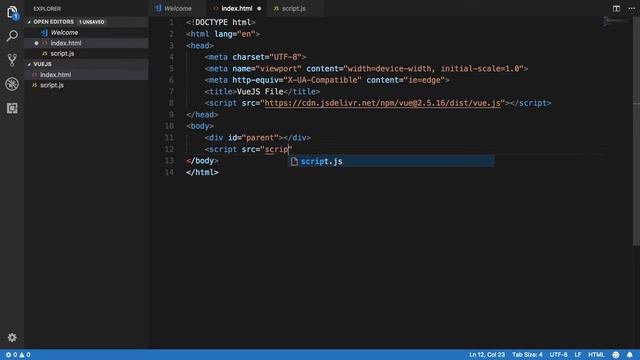Select the index.html editor tab

[237, 8]
